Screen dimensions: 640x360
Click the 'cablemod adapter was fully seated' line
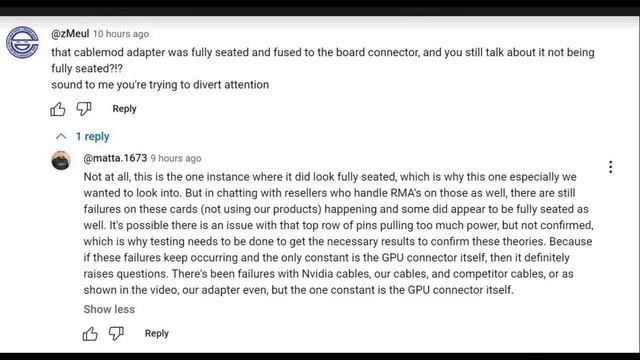tap(323, 53)
